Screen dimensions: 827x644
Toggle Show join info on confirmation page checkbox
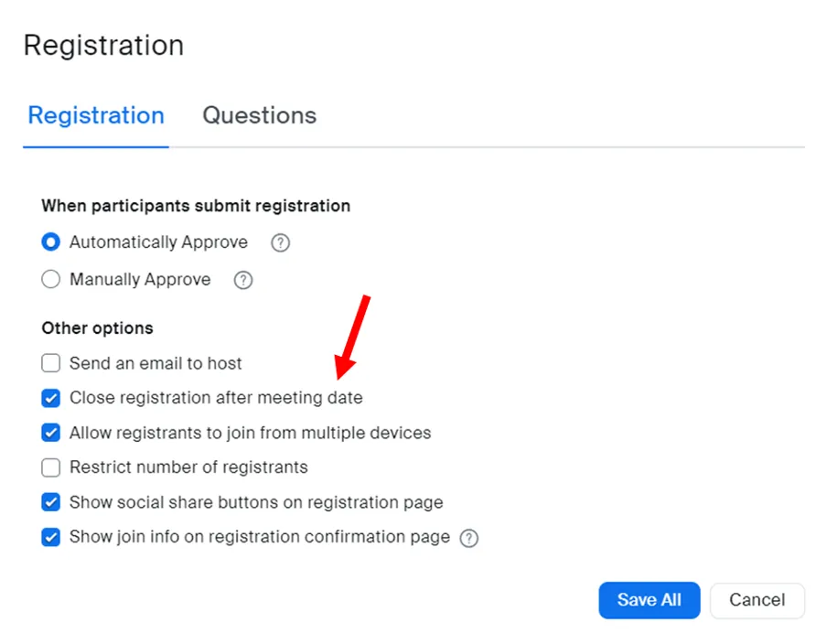51,537
